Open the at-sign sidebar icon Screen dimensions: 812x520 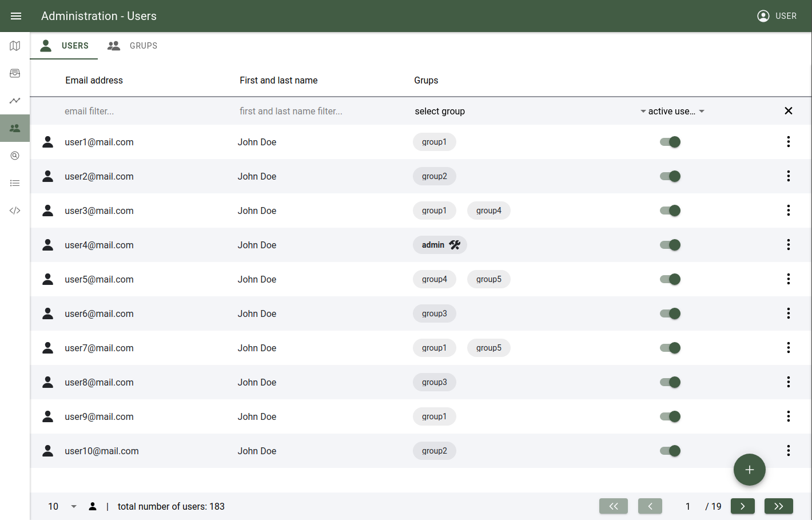[15, 156]
